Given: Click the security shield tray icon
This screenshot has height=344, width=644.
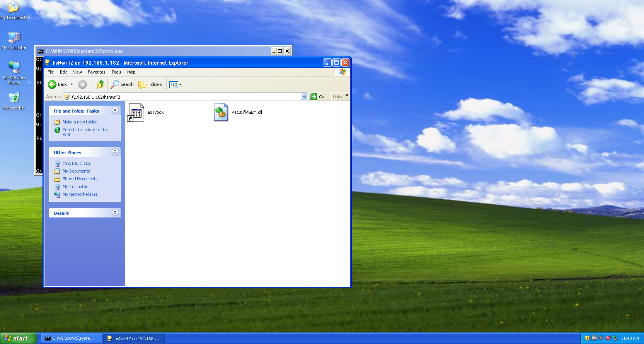Looking at the screenshot, I should pyautogui.click(x=587, y=338).
